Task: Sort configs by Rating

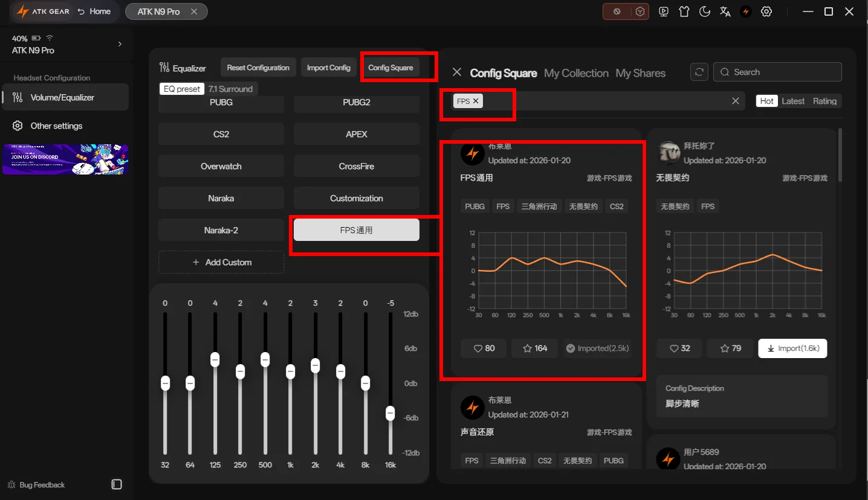Action: [824, 101]
